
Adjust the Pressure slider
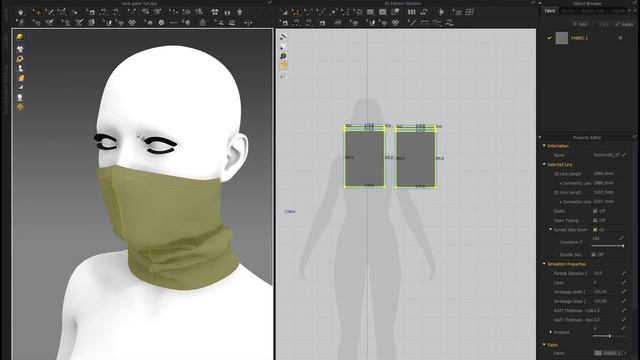pos(609,336)
